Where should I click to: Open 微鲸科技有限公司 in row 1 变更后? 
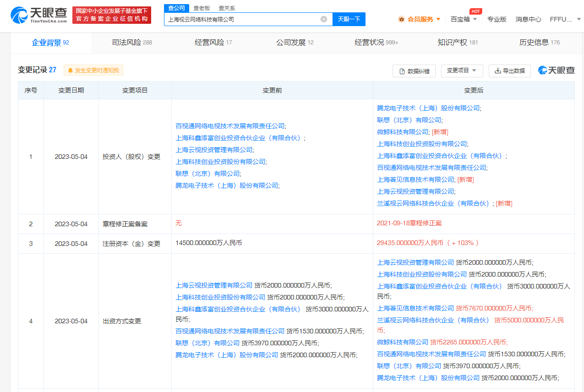(x=403, y=132)
